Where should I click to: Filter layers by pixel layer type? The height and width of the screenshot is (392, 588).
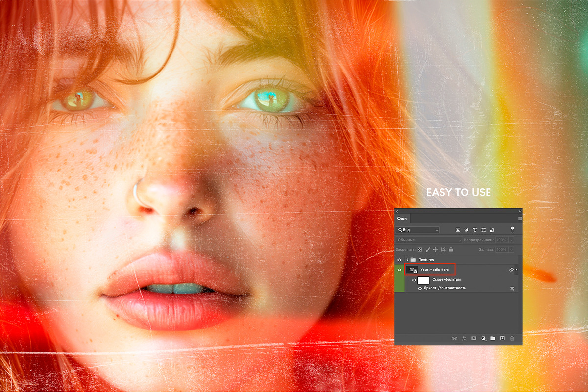pos(458,230)
